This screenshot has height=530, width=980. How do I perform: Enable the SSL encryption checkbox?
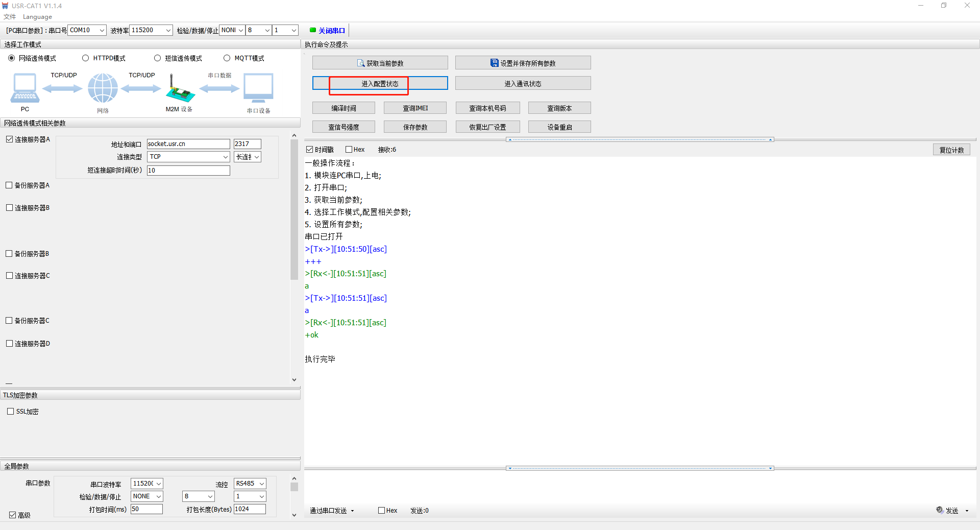tap(11, 412)
